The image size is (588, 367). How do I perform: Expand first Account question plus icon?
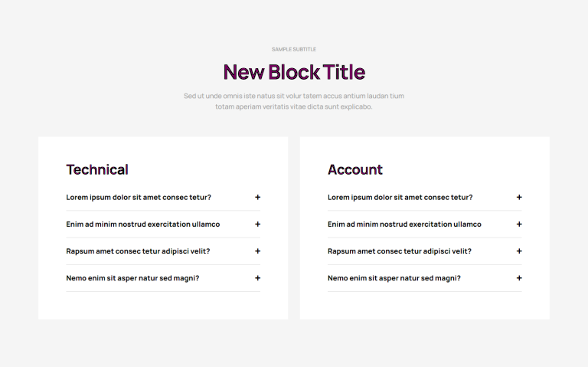pos(519,198)
